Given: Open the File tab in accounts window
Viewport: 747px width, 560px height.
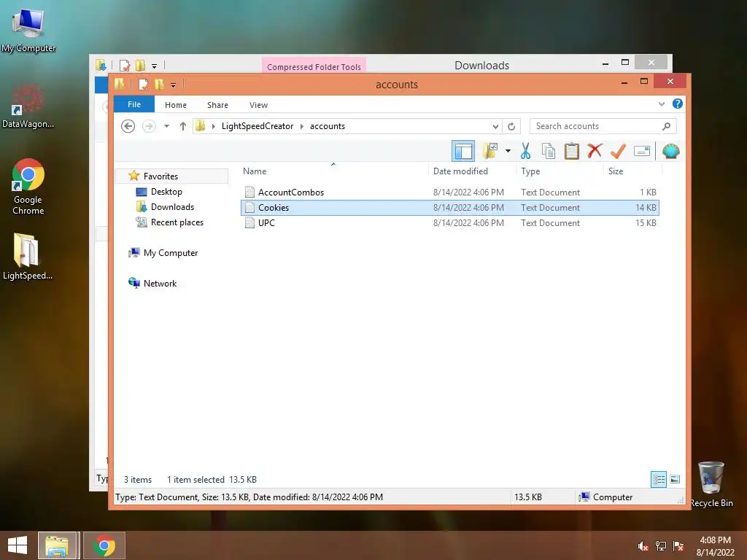Looking at the screenshot, I should [134, 104].
